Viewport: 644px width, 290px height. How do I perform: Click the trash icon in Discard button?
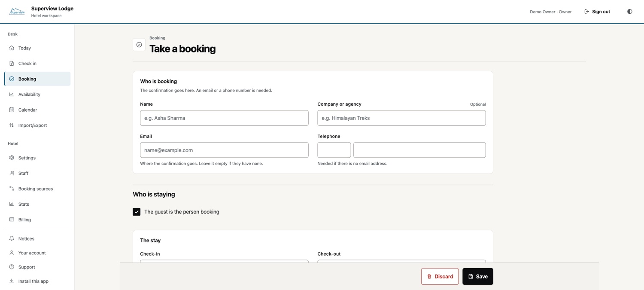[429, 277]
